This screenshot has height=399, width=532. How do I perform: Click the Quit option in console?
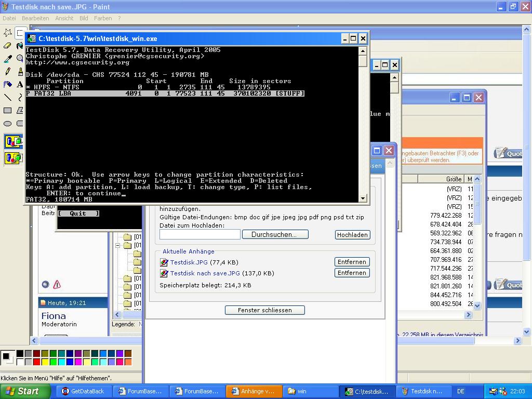pos(78,214)
